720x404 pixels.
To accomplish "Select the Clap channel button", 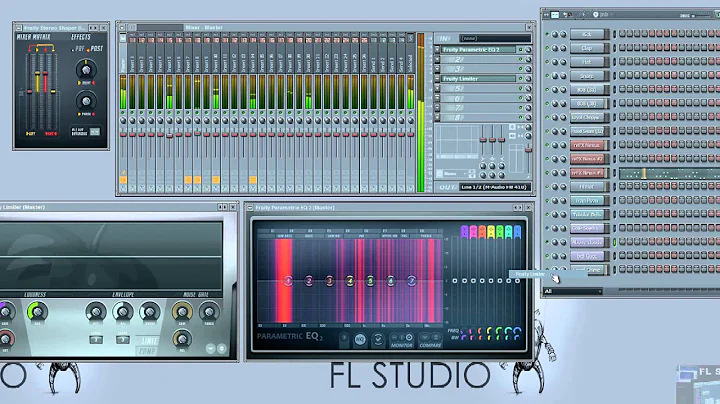I will point(587,48).
